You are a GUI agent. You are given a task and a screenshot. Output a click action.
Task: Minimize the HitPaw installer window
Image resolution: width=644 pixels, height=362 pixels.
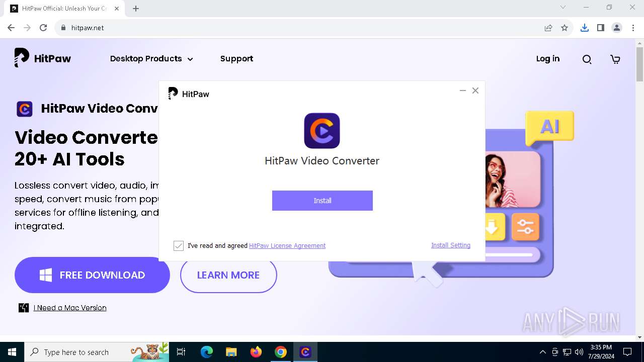click(x=462, y=90)
